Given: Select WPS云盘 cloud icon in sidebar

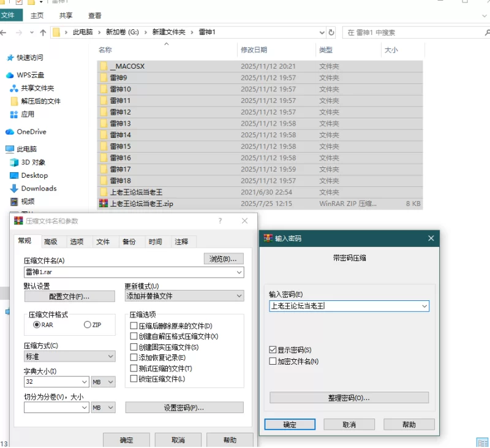Looking at the screenshot, I should 10,75.
